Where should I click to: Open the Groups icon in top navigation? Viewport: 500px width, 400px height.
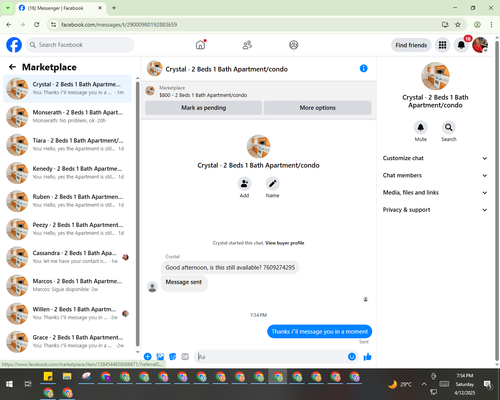point(294,45)
